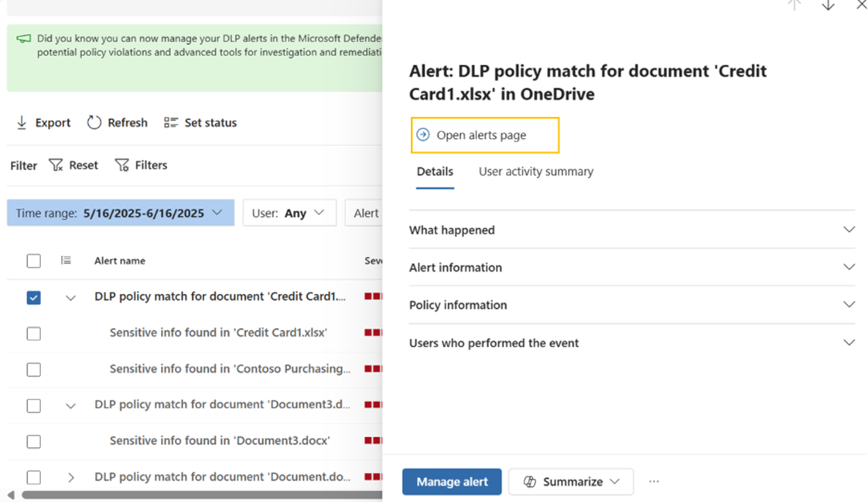Click the Refresh button label
The width and height of the screenshot is (868, 502).
click(x=128, y=122)
